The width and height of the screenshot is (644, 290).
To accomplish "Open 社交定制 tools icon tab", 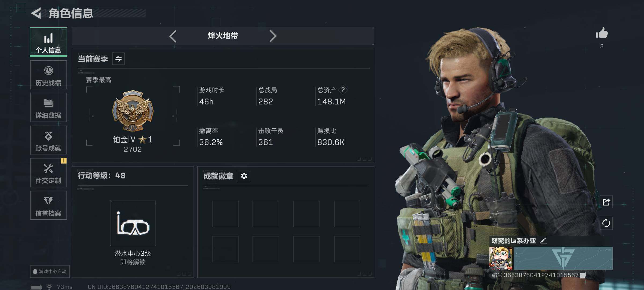I will click(x=48, y=173).
